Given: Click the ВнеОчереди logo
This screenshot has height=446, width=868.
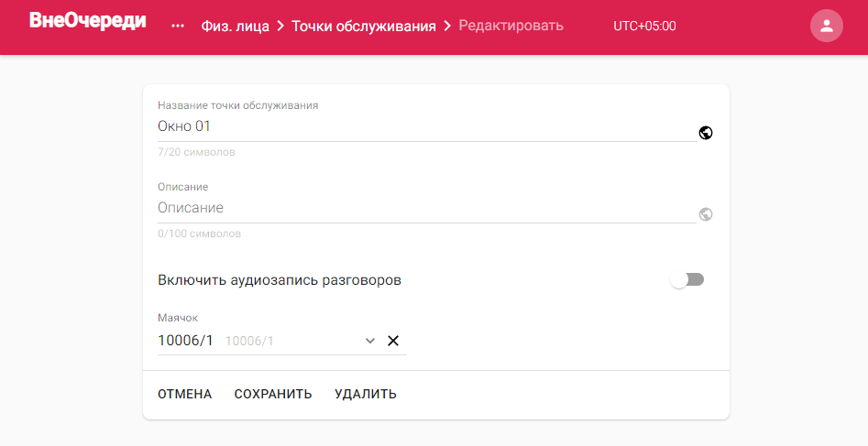Looking at the screenshot, I should pos(88,20).
